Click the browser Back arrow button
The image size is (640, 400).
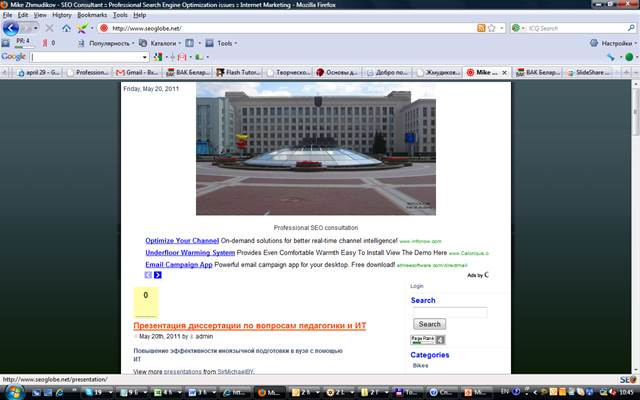[11, 28]
